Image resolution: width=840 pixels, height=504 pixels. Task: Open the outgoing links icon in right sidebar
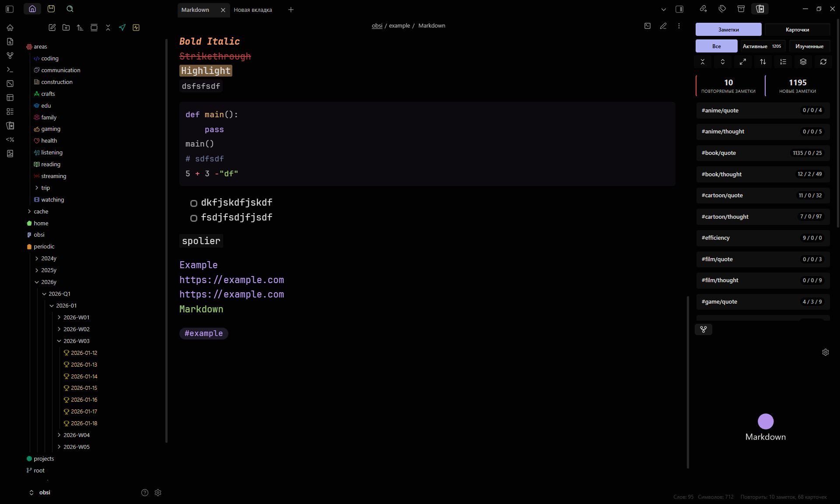(x=703, y=9)
